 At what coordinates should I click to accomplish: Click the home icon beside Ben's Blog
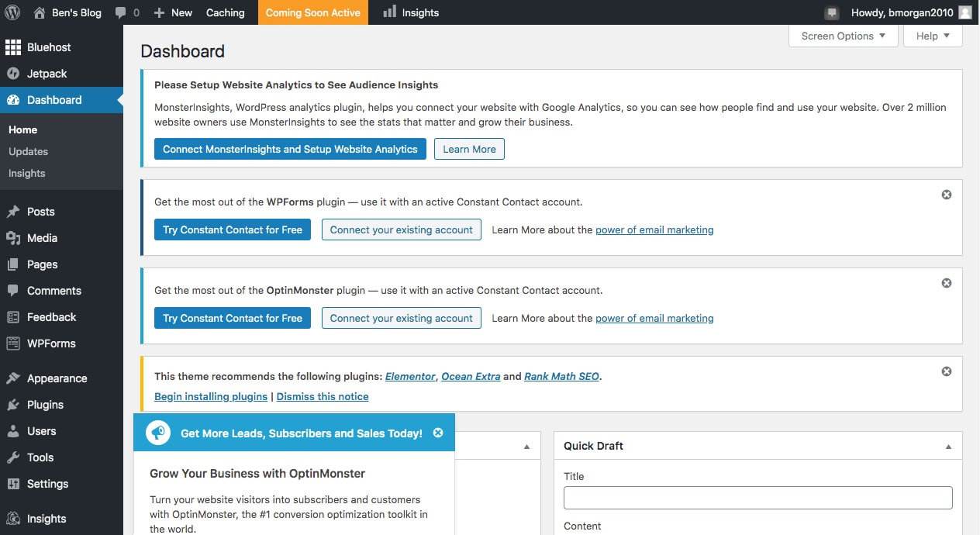tap(40, 12)
